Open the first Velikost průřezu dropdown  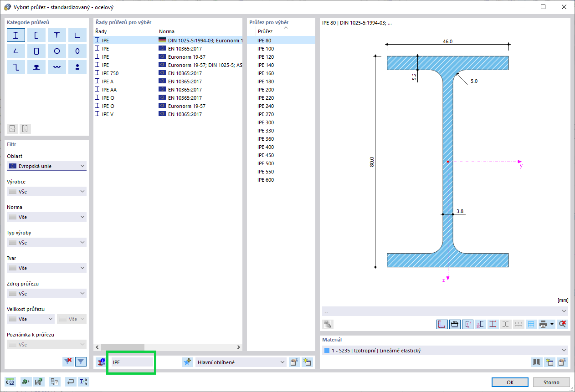tap(31, 319)
